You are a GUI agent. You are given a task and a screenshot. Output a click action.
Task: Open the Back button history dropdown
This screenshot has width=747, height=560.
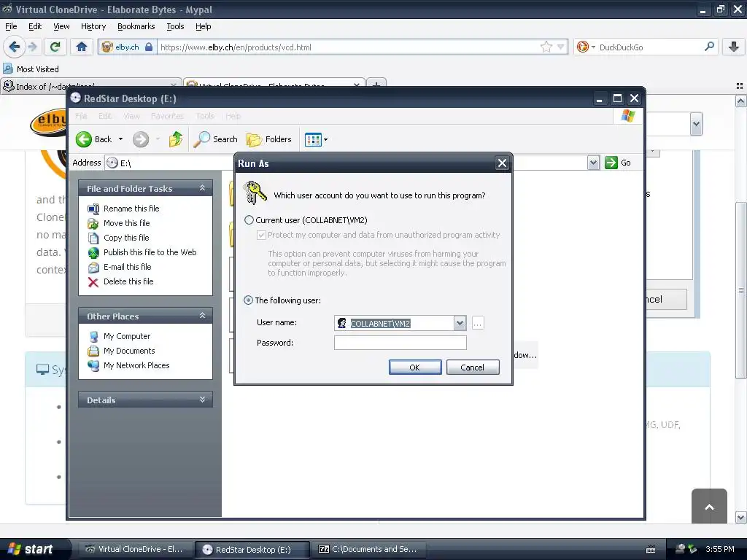pos(121,139)
